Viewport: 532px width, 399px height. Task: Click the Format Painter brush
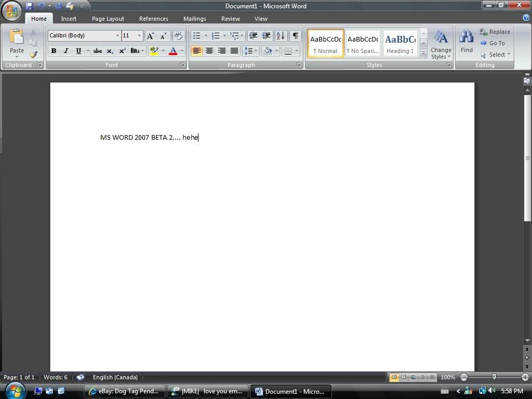[x=33, y=54]
